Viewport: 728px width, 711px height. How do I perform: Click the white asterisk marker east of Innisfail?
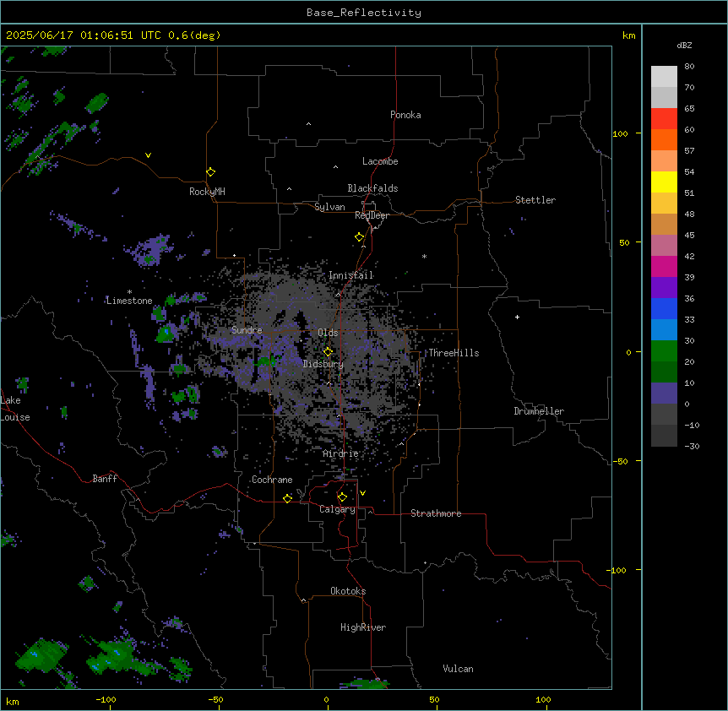[424, 256]
